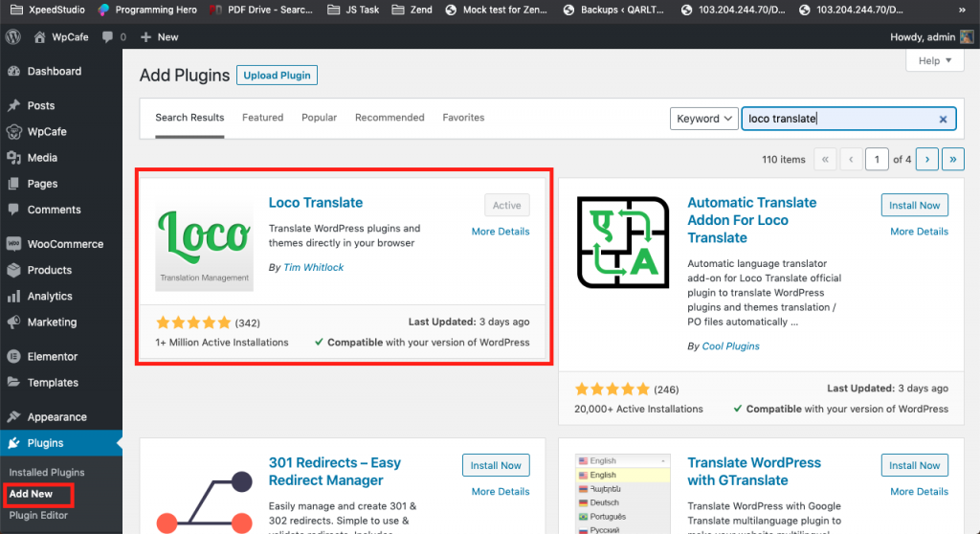Install Translate WordPress with GTranslate

tap(914, 465)
